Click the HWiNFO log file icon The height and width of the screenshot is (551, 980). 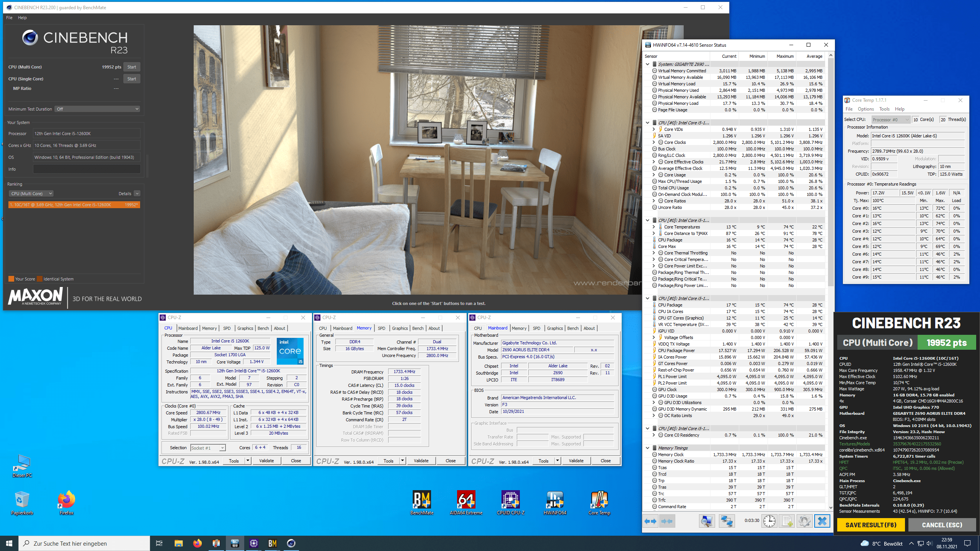[x=787, y=521]
